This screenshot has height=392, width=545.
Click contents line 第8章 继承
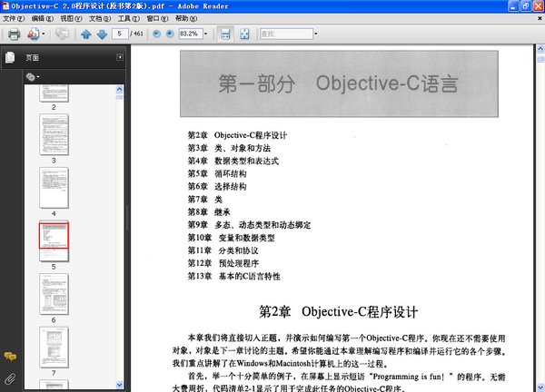pos(209,211)
